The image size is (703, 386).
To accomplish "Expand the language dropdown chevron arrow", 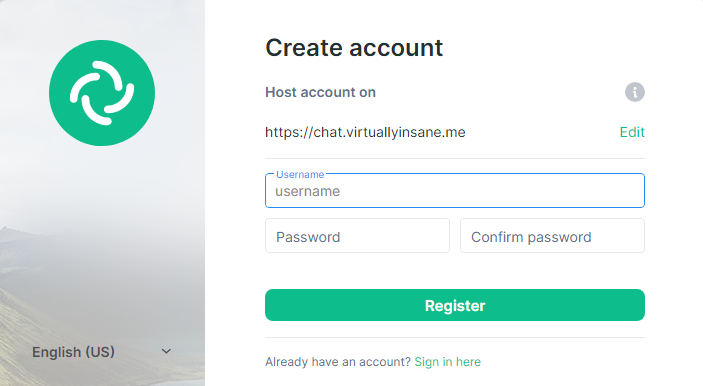I will tap(166, 351).
